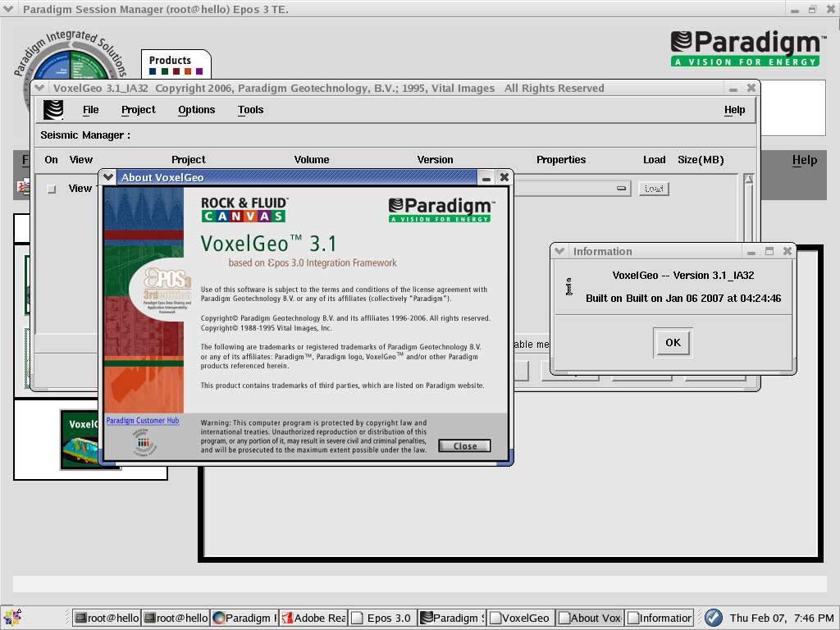
Task: Switch to VoxelGeo taskbar button
Action: tap(521, 618)
